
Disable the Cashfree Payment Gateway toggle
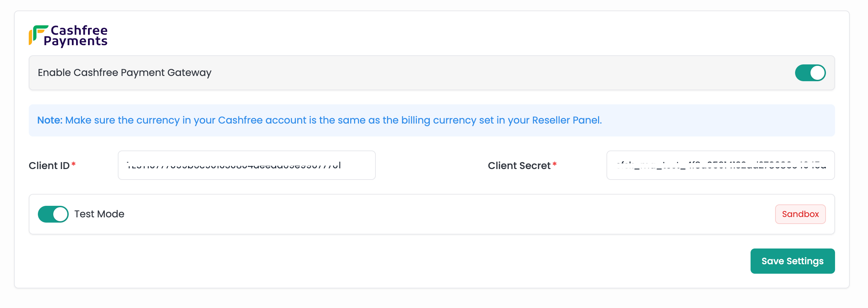coord(810,73)
